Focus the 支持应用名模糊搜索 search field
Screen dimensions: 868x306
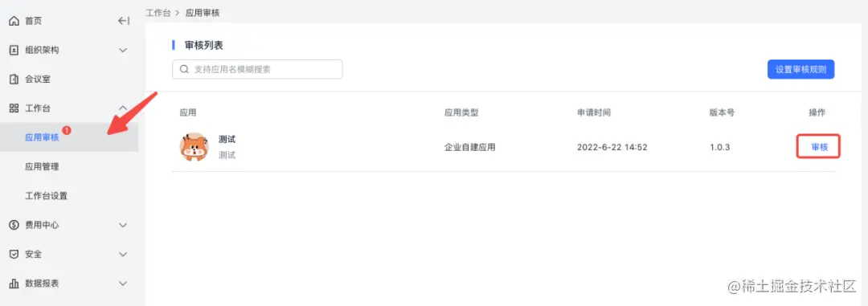click(x=257, y=70)
